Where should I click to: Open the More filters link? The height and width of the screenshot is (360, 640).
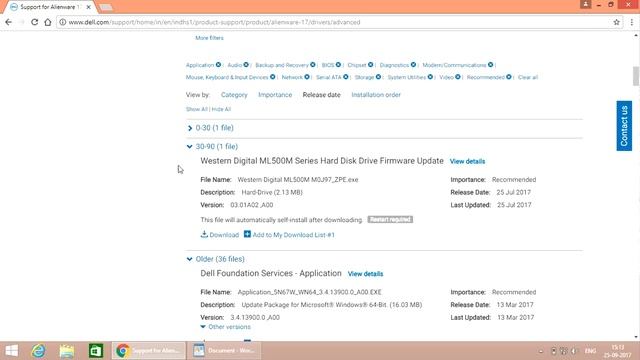209,38
